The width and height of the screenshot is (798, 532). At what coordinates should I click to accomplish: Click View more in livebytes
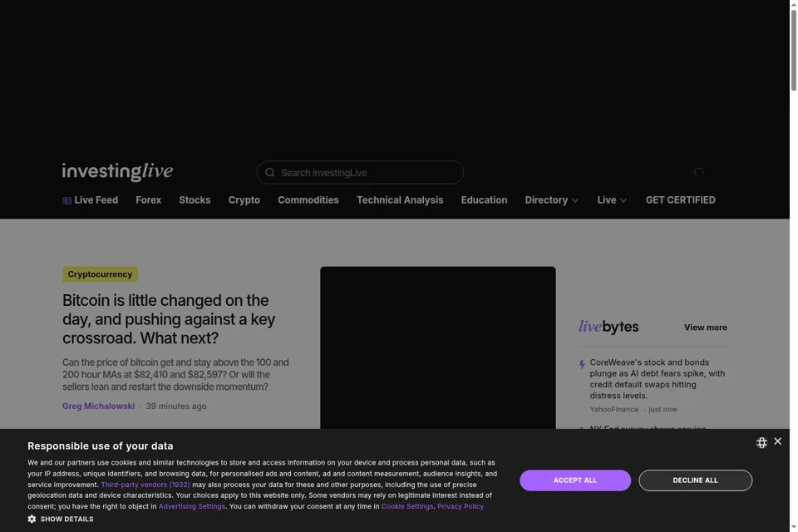tap(706, 328)
